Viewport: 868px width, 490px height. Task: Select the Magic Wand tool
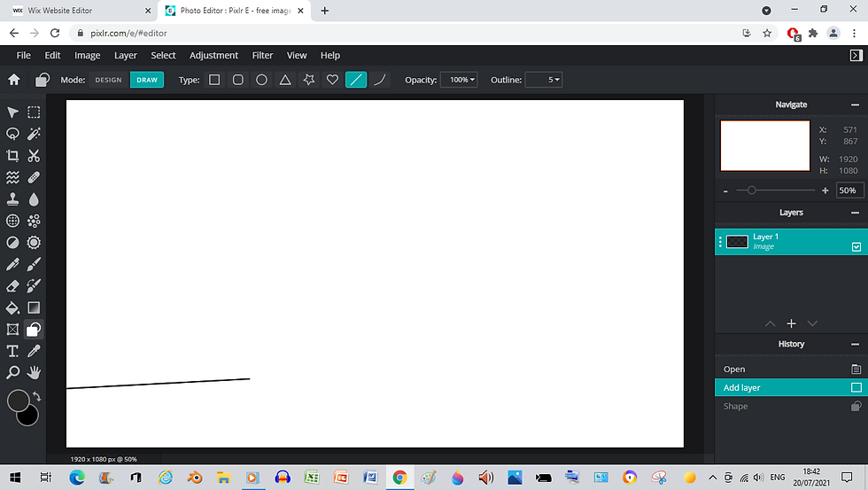coord(34,134)
